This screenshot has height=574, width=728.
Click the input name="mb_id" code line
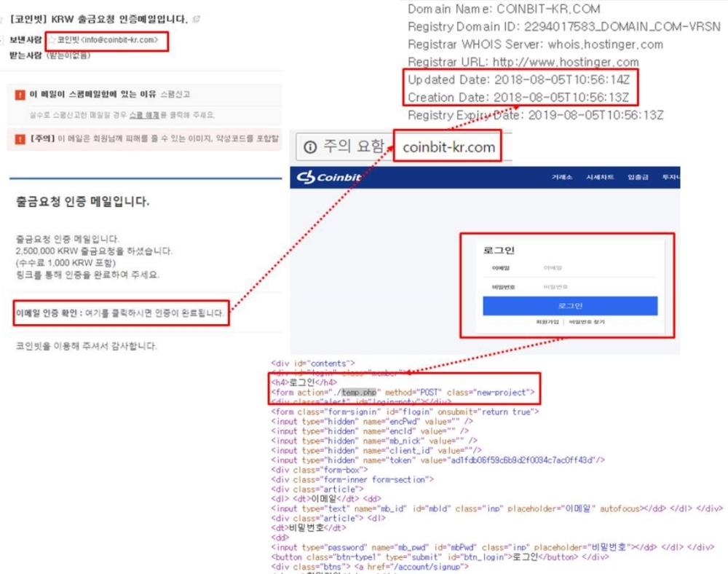point(496,508)
